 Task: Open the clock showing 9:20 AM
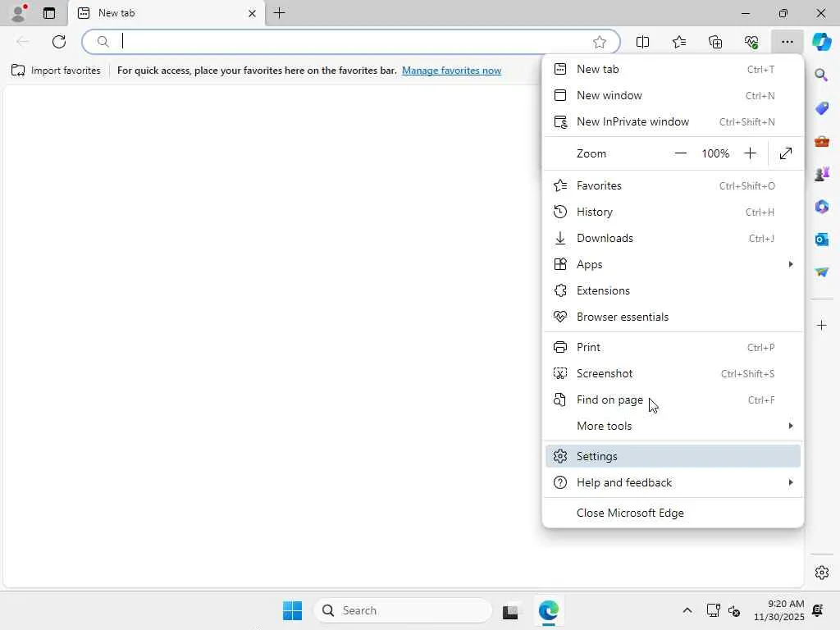[x=779, y=610]
